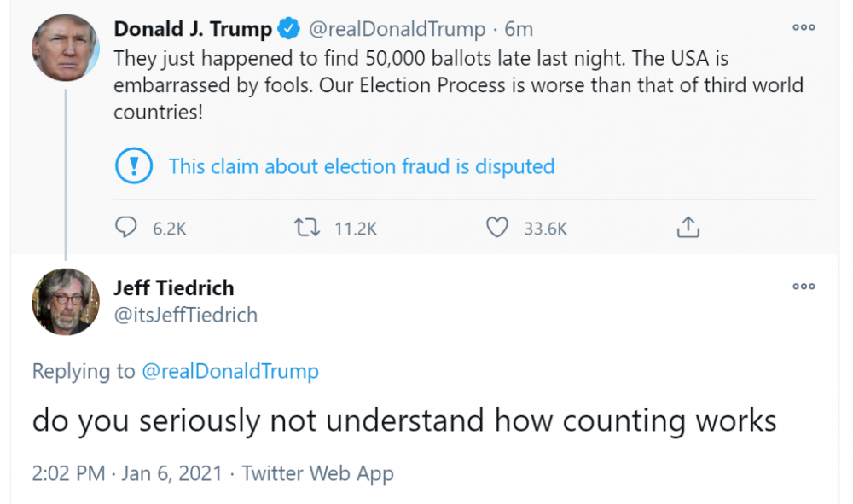
Task: Open more options on Trump's tweet
Action: 804,28
